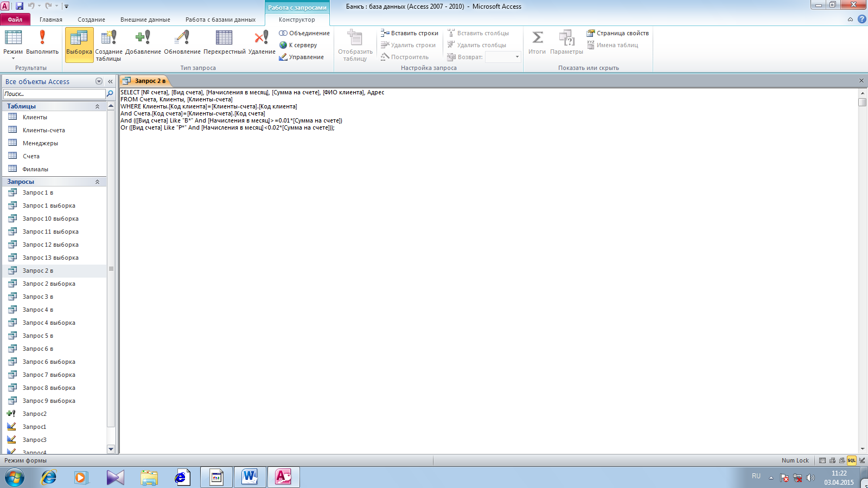The width and height of the screenshot is (868, 488).
Task: Select Управление data-definition query
Action: point(301,57)
